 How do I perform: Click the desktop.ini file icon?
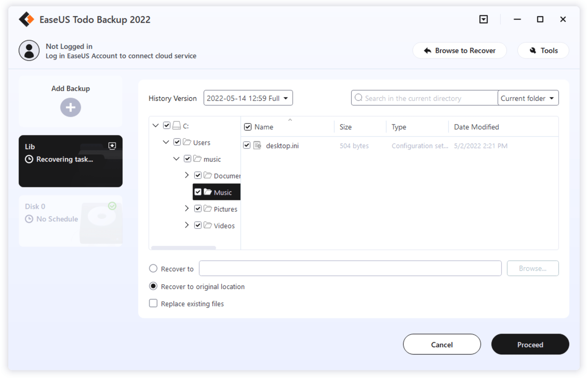257,145
